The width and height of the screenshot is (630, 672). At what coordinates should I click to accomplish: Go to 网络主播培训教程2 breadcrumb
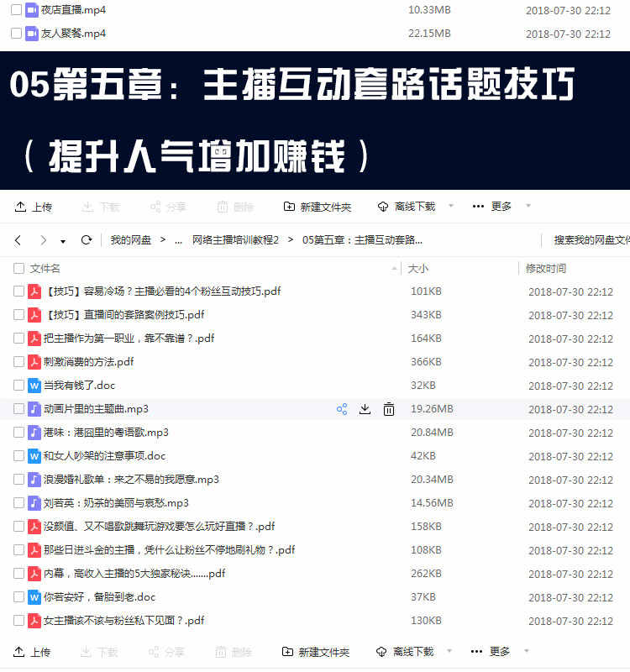point(235,240)
